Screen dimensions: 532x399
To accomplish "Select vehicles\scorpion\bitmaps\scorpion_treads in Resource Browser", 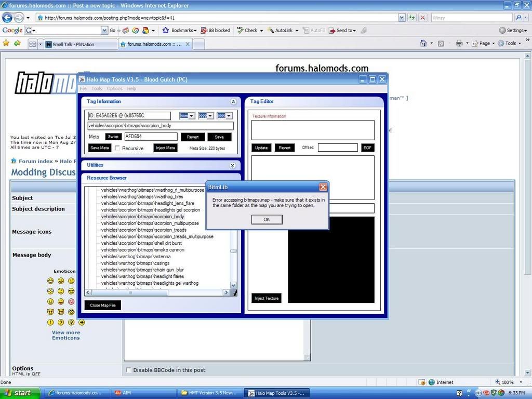I will click(144, 230).
